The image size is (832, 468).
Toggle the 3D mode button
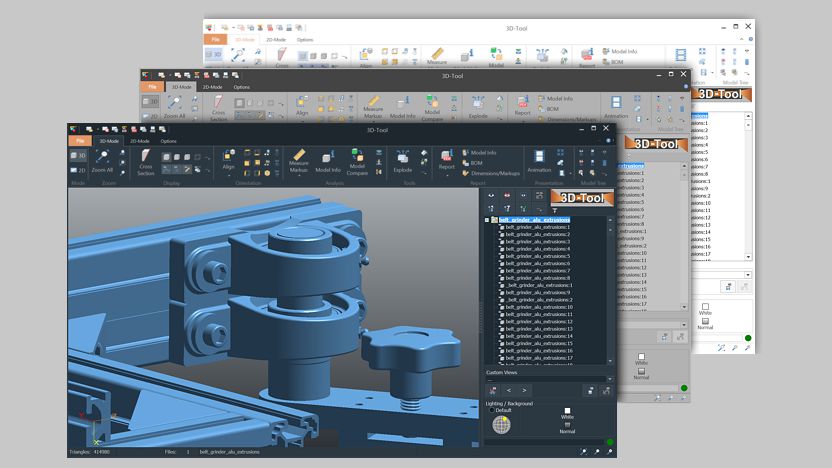click(78, 156)
